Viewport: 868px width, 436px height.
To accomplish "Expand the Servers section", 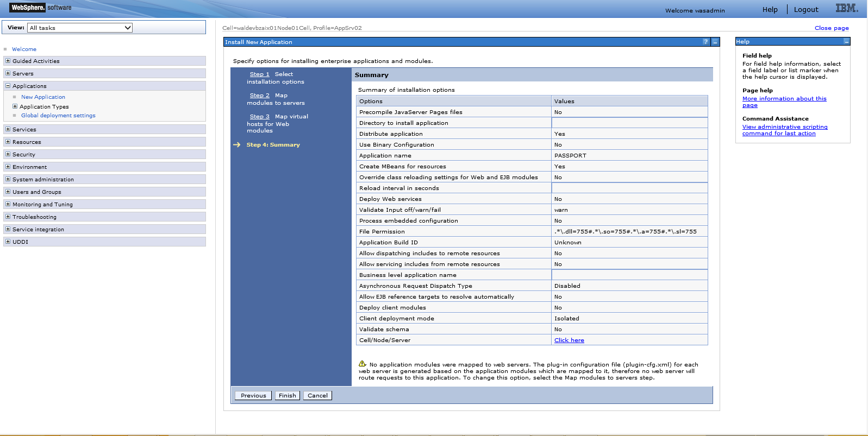I will pyautogui.click(x=8, y=73).
